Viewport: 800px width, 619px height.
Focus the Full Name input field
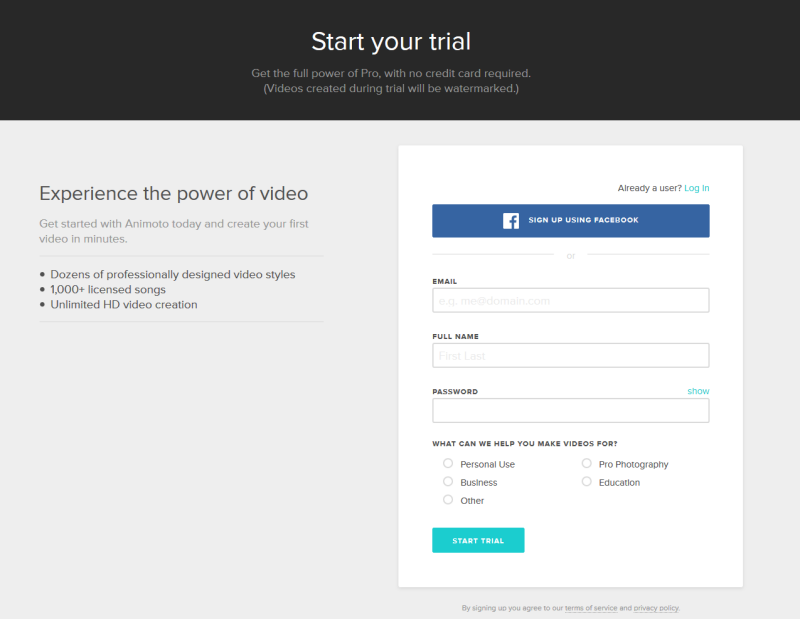(570, 356)
